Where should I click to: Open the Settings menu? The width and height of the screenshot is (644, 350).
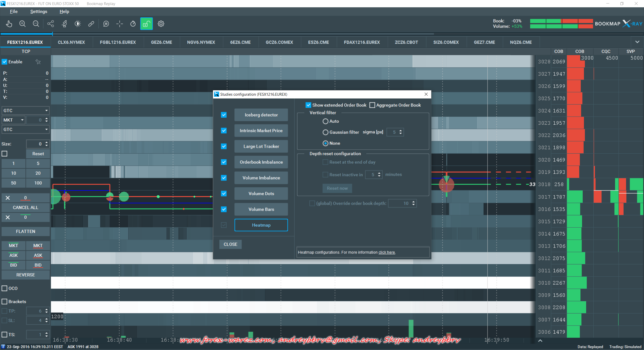point(38,12)
